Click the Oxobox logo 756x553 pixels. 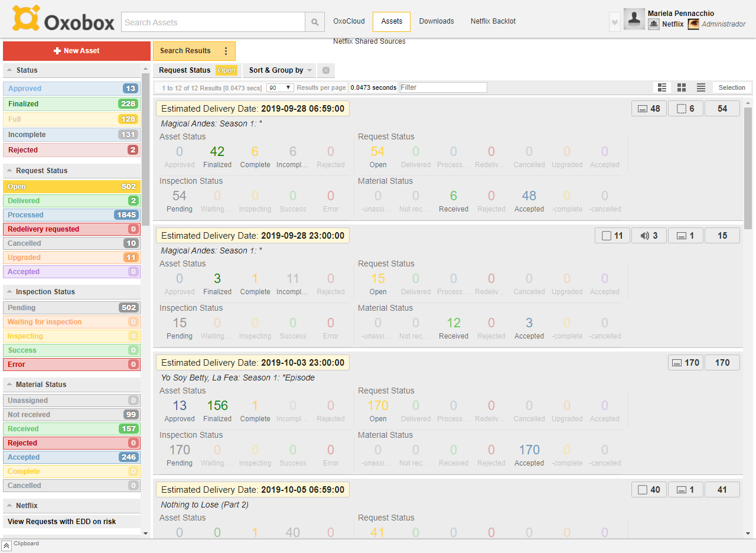tap(64, 19)
